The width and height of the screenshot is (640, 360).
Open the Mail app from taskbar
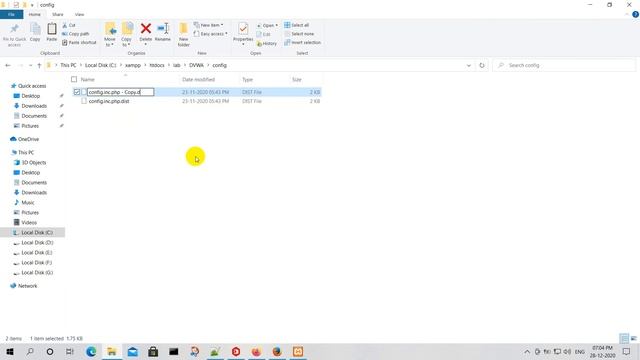[133, 351]
